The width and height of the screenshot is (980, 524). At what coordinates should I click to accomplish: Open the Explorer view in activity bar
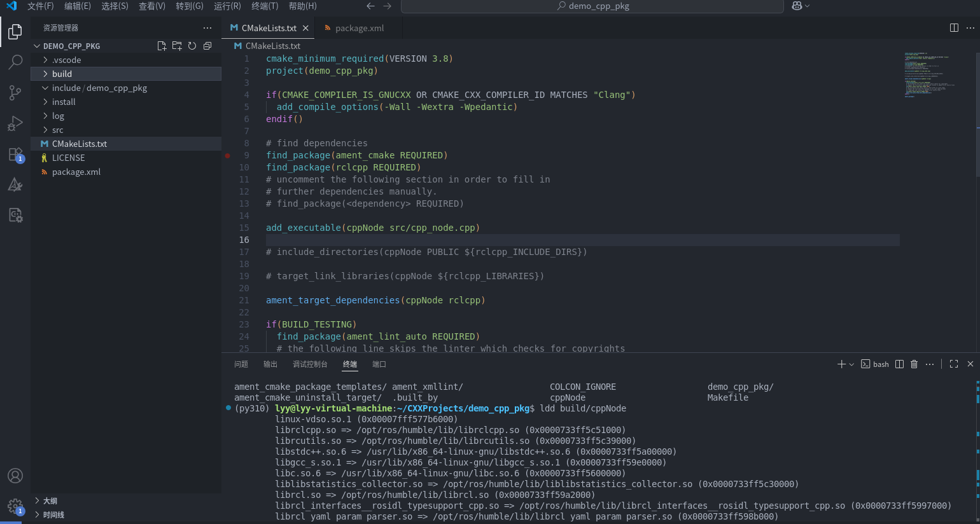[x=15, y=31]
